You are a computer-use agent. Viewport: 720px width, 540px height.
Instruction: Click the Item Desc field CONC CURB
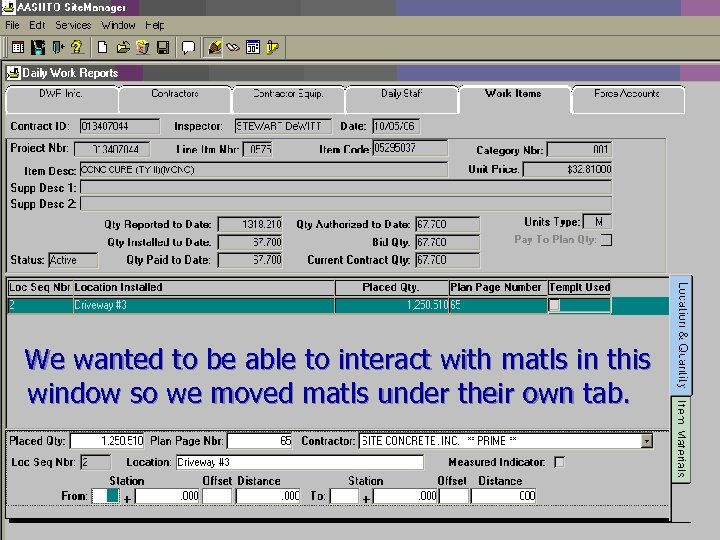(264, 169)
